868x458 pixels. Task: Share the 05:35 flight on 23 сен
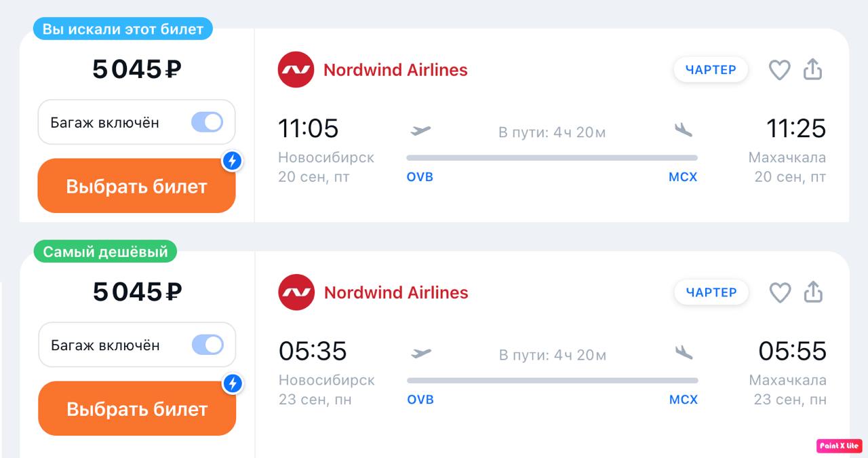[x=813, y=292]
